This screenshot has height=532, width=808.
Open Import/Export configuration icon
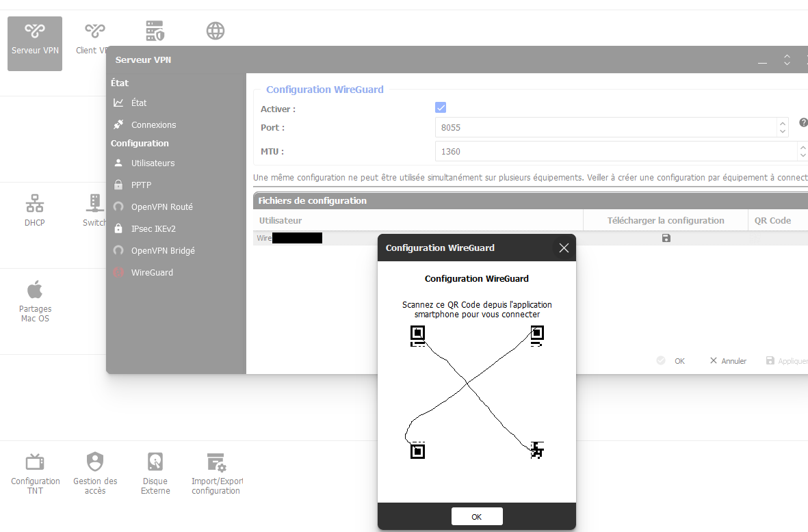point(216,474)
